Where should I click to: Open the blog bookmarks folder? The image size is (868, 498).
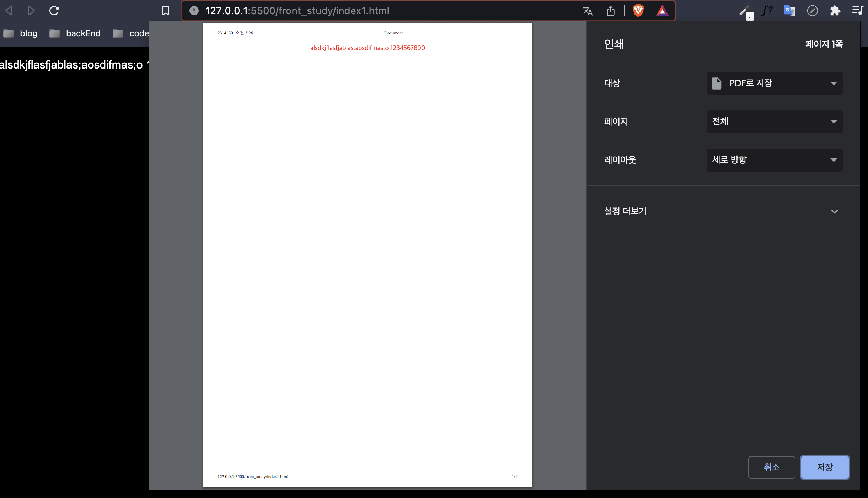coord(21,33)
